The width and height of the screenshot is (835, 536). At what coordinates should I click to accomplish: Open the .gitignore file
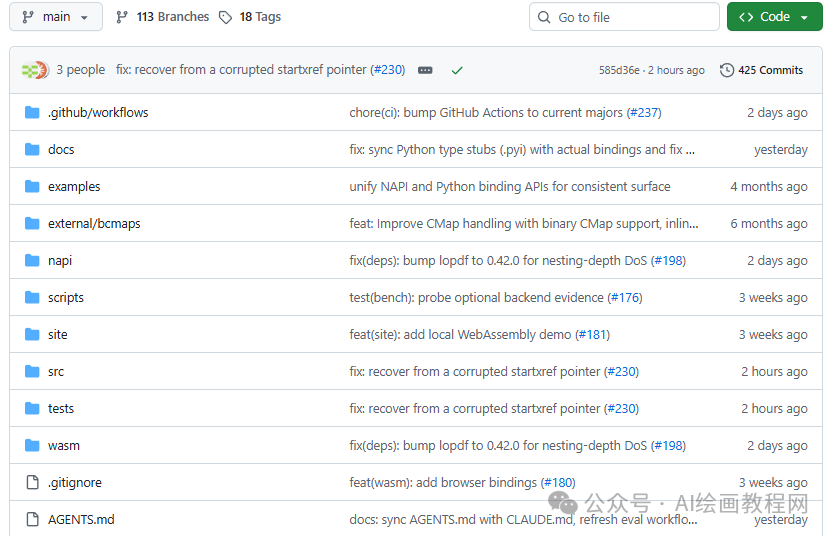point(75,482)
